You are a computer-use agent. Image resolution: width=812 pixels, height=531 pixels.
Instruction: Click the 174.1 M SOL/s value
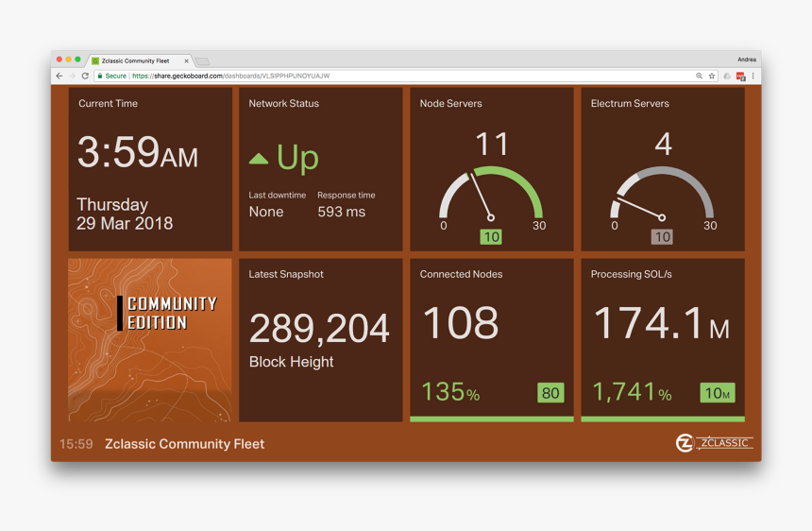click(662, 323)
